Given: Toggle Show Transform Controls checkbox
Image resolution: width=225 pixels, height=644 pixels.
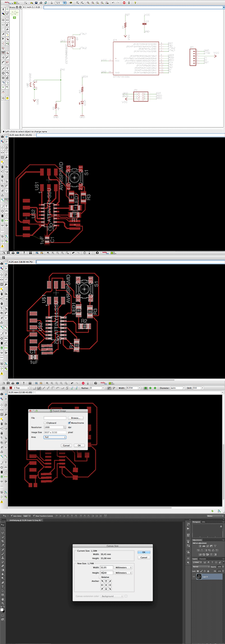Looking at the screenshot, I should [x=34, y=516].
